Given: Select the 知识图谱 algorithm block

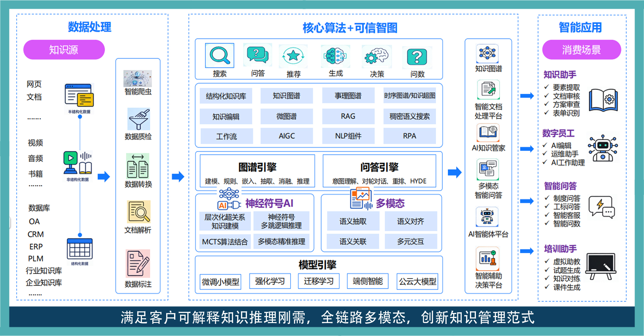Looking at the screenshot, I should point(286,96).
